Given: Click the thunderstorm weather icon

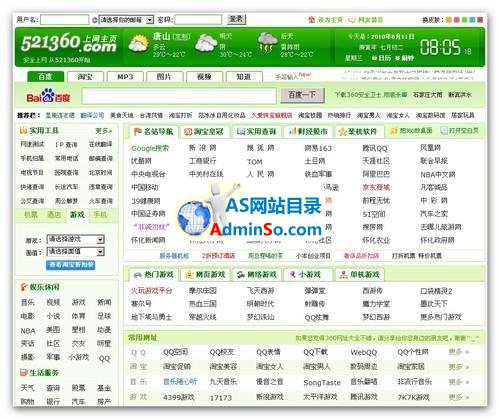Looking at the screenshot, I should (267, 42).
